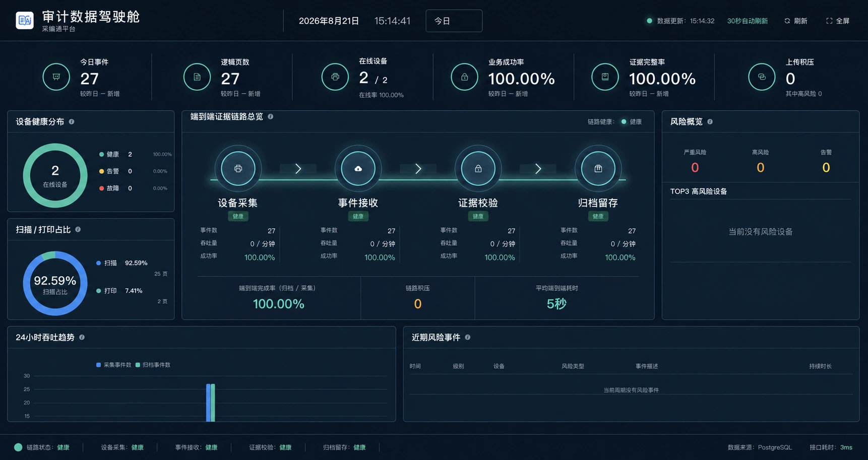868x460 pixels.
Task: Click info icon beside 端到端证据链路总览
Action: [x=271, y=116]
